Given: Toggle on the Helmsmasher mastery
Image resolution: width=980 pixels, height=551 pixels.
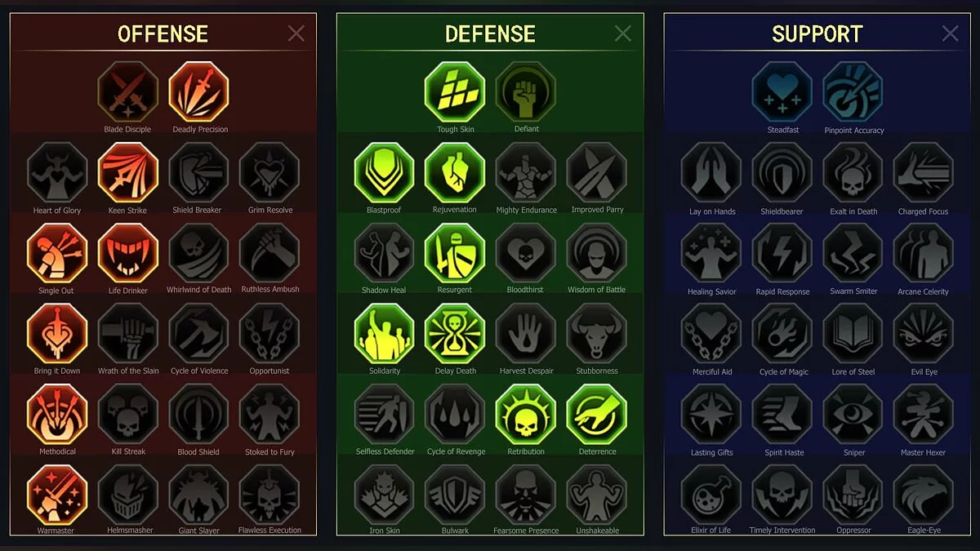Looking at the screenshot, I should (128, 495).
